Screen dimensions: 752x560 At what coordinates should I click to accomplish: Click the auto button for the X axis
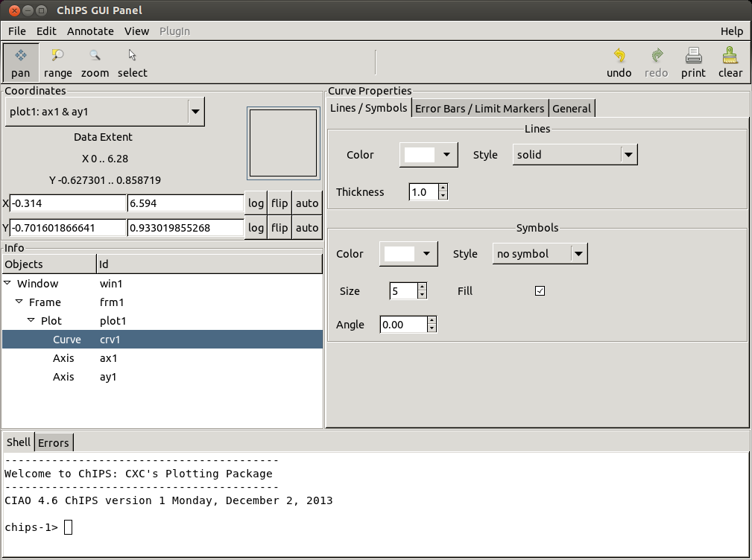tap(307, 203)
